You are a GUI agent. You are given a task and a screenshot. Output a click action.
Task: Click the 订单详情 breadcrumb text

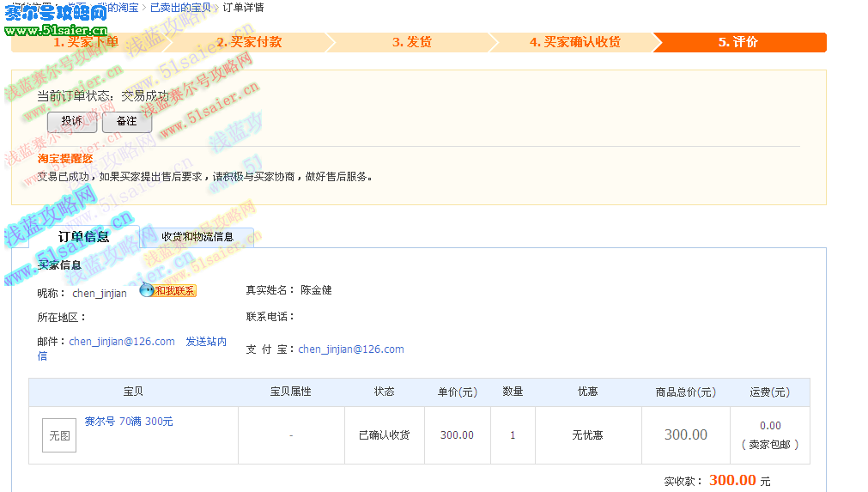(x=243, y=7)
